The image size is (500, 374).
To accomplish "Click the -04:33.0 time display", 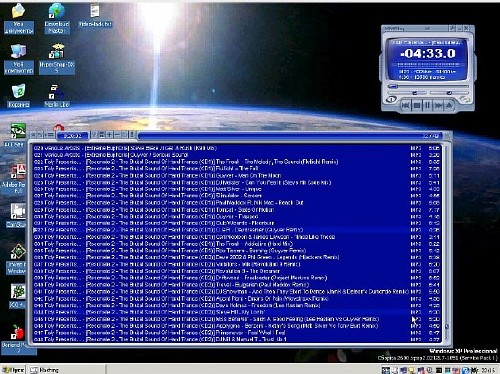I will click(x=428, y=53).
